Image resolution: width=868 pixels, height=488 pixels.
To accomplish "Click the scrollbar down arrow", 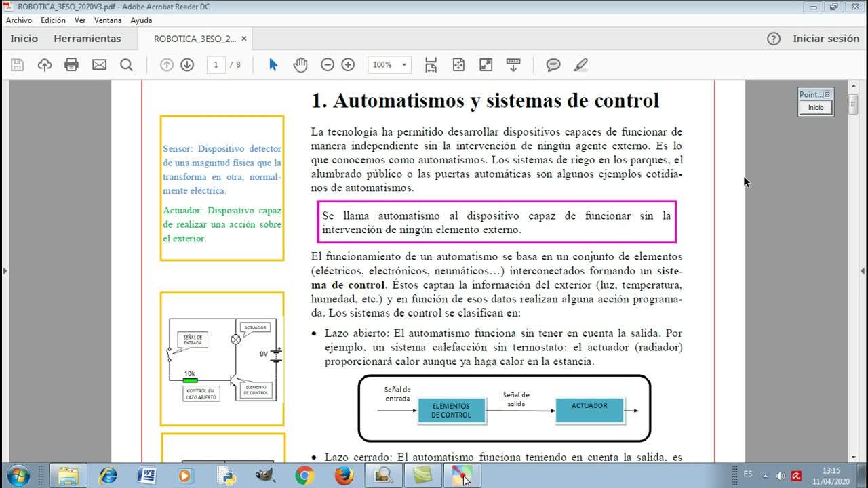I will coord(854,457).
